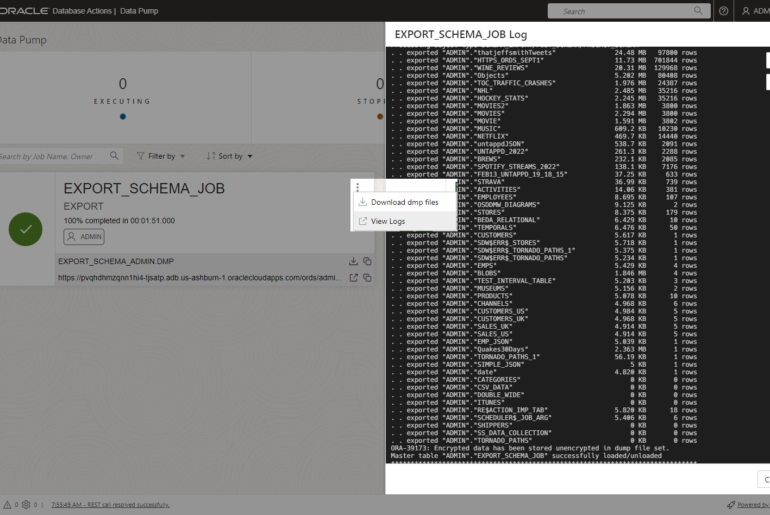Viewport: 770px width, 515px height.
Task: Open the oraclecloudapps dump file URL link
Action: coord(200,278)
